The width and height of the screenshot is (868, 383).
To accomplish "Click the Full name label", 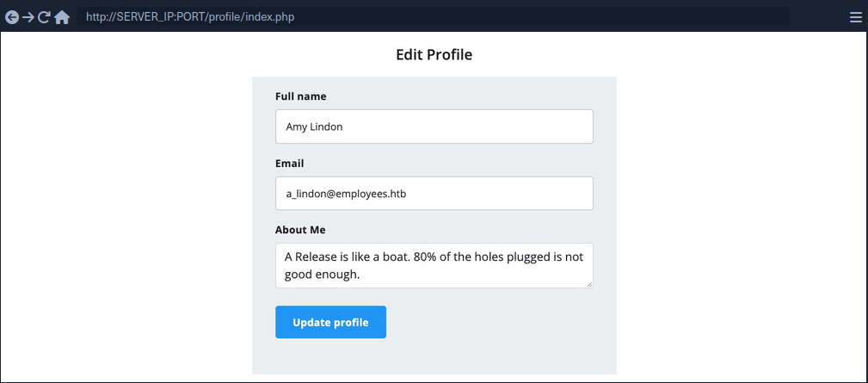I will [300, 96].
